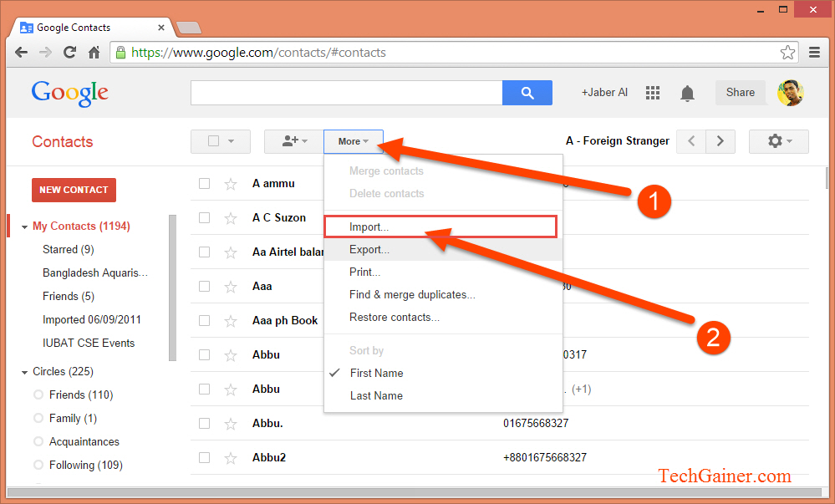Collapse the My Contacts section
Viewport: 835px width, 504px height.
[23, 226]
